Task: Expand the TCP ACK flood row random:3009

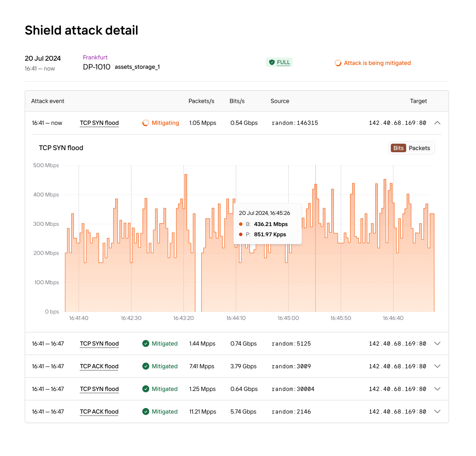Action: coord(437,366)
